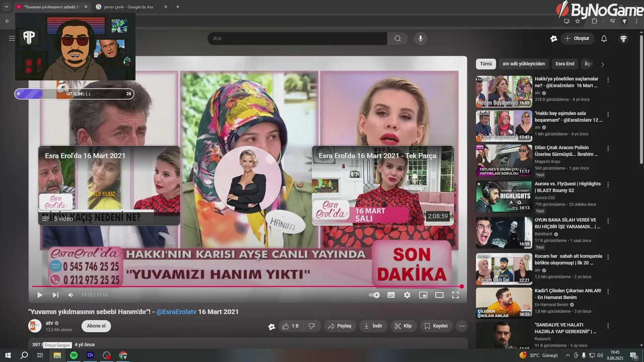Viewport: 644px width, 362px height.
Task: Open options for Hakkı bey eşimden video
Action: click(x=608, y=114)
